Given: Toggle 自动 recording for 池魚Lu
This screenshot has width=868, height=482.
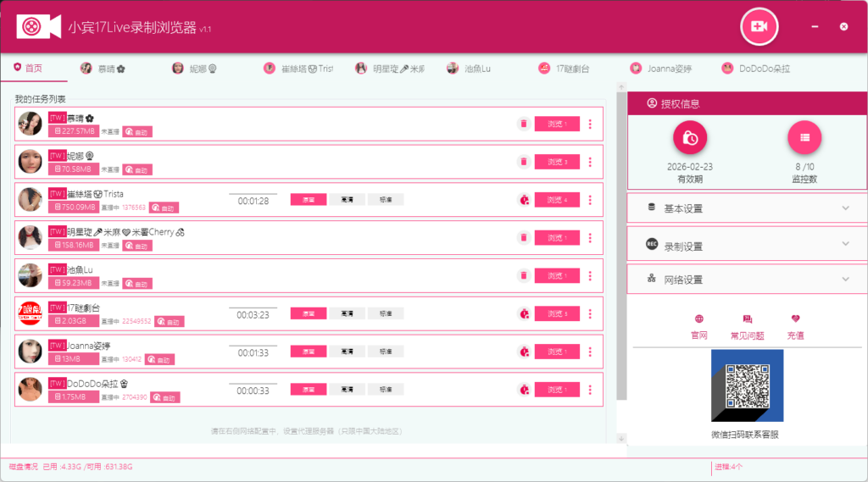Looking at the screenshot, I should point(137,284).
